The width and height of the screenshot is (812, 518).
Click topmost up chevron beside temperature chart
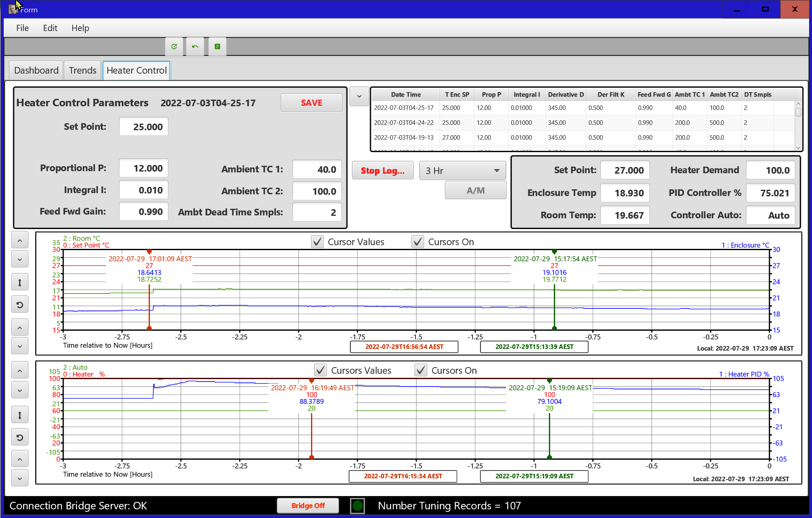click(x=20, y=240)
